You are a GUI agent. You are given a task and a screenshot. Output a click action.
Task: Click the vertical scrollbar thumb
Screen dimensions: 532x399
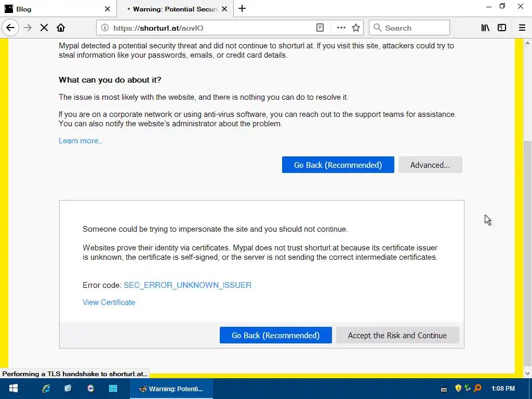[x=528, y=253]
